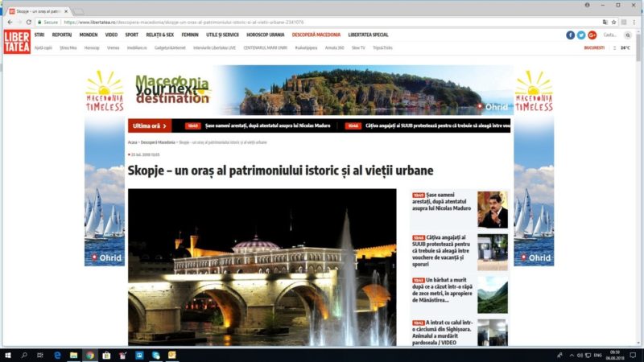Open Gadgeturi&Internet sub-menu link

coord(170,48)
